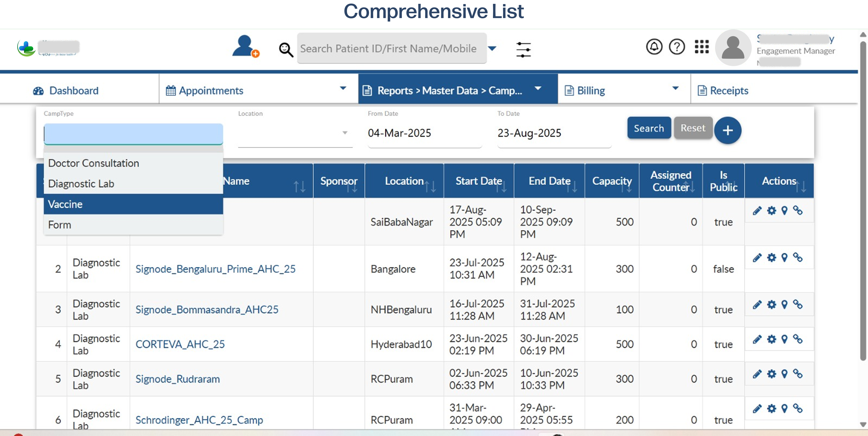Open settings gear for Signode_Bengaluru_Prime_AHC_25

click(771, 258)
